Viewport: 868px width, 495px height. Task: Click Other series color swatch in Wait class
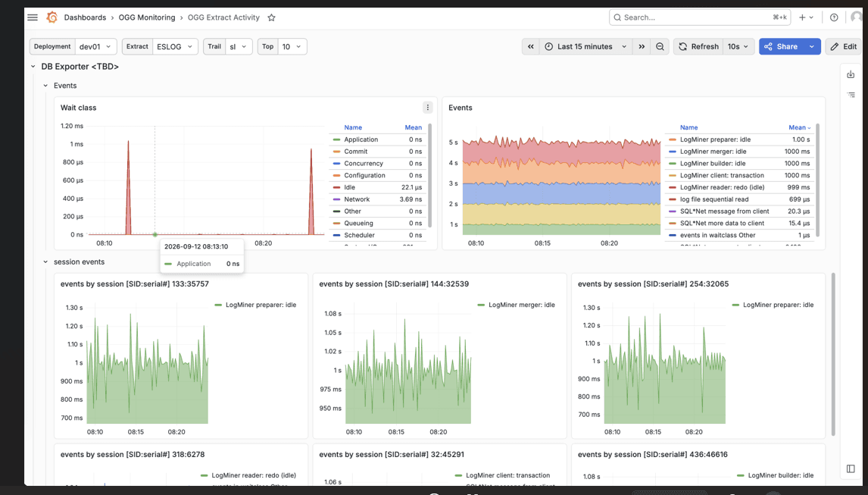pos(336,211)
